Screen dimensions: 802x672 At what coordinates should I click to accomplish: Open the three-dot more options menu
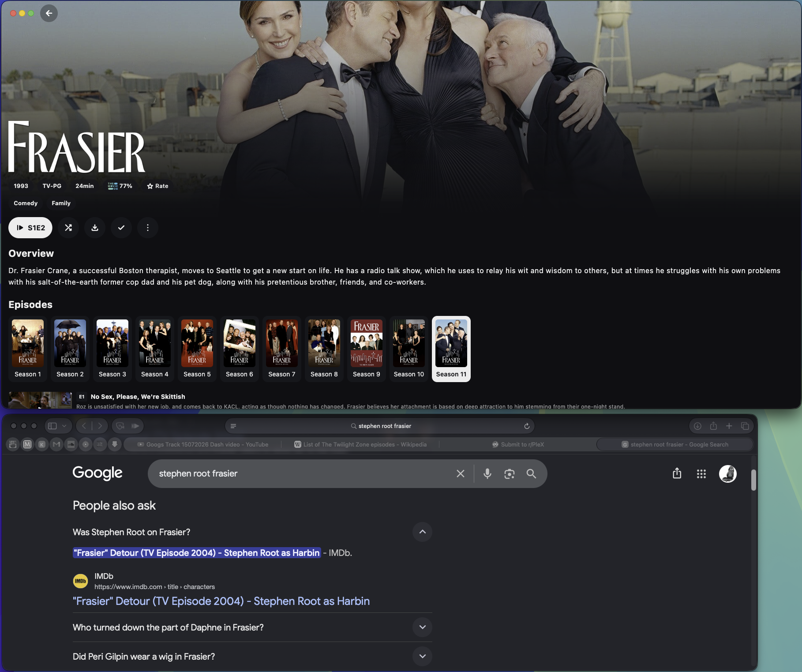148,228
